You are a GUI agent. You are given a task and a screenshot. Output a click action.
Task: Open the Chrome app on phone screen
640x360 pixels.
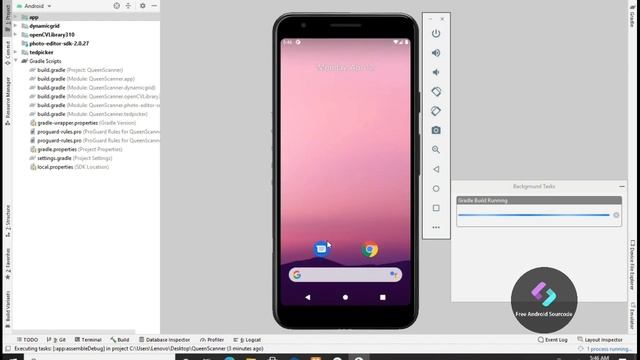[x=369, y=249]
